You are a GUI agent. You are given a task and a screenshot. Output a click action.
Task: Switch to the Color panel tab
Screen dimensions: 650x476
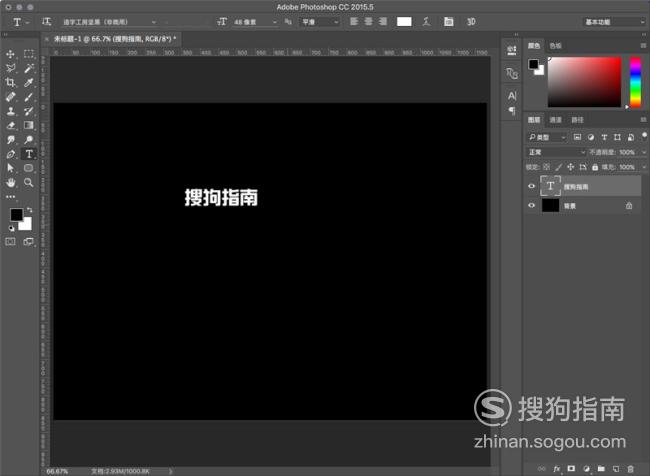pos(534,46)
